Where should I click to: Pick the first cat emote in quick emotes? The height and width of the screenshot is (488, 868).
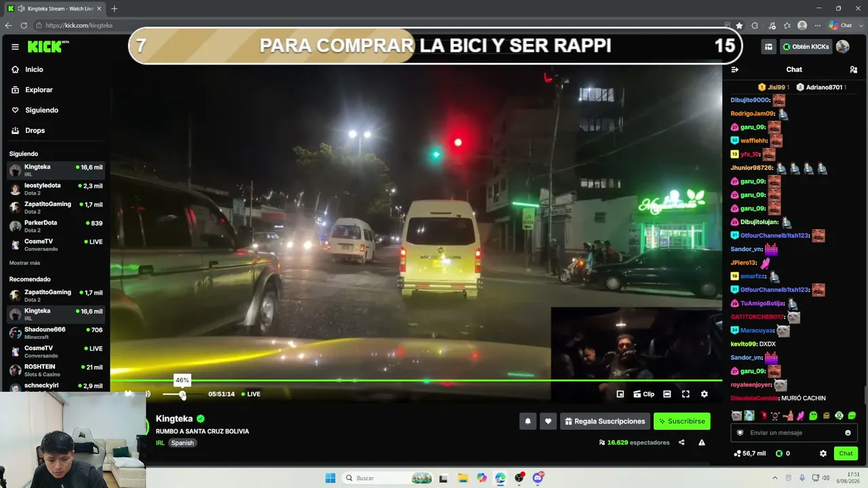[x=736, y=415]
